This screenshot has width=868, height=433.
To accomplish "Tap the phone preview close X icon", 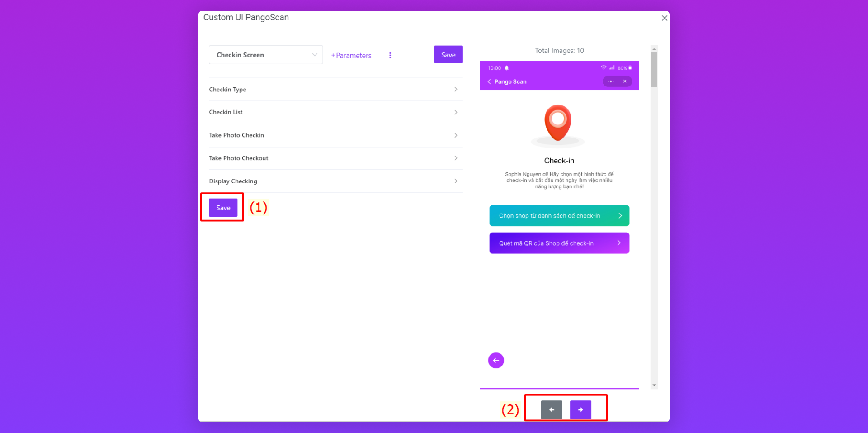I will click(625, 81).
